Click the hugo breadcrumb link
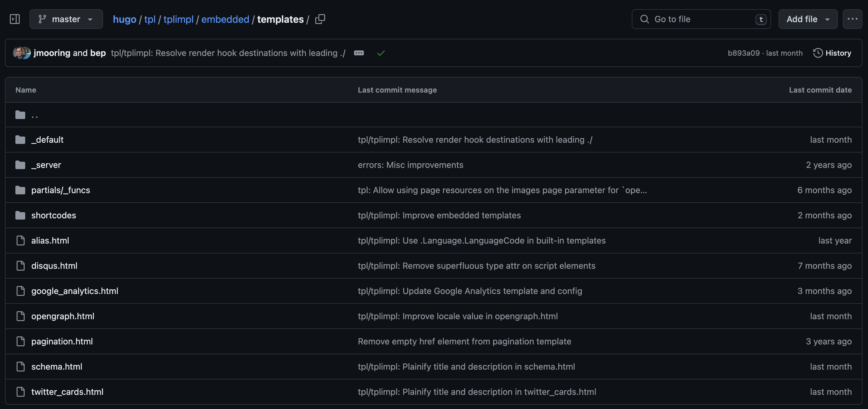Viewport: 868px width, 409px height. pyautogui.click(x=125, y=19)
